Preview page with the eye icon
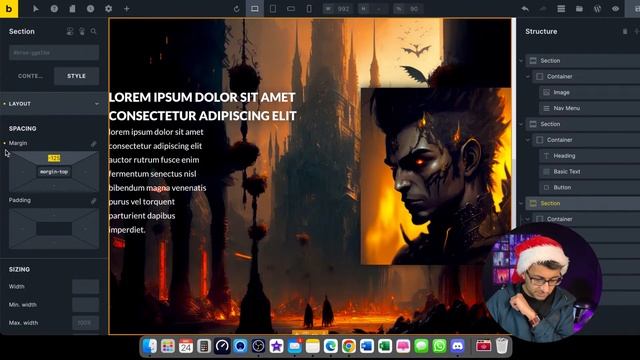The width and height of the screenshot is (640, 360). pyautogui.click(x=616, y=9)
